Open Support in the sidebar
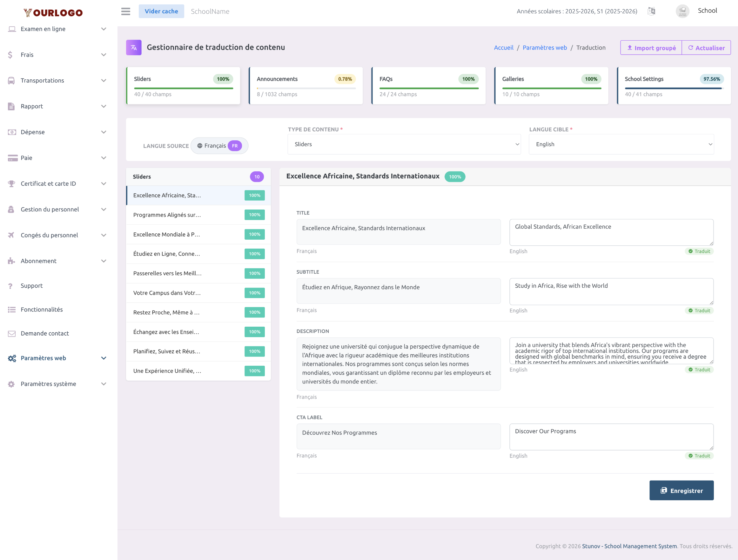738x560 pixels. [x=32, y=286]
